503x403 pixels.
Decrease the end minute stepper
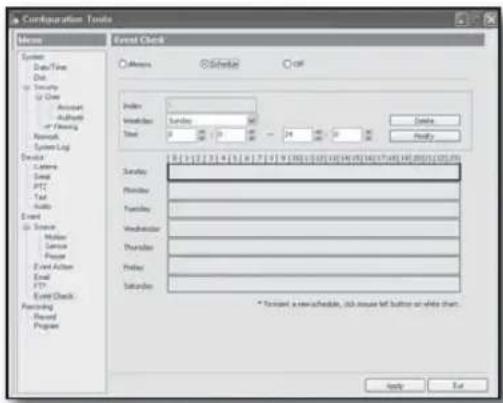[x=368, y=138]
